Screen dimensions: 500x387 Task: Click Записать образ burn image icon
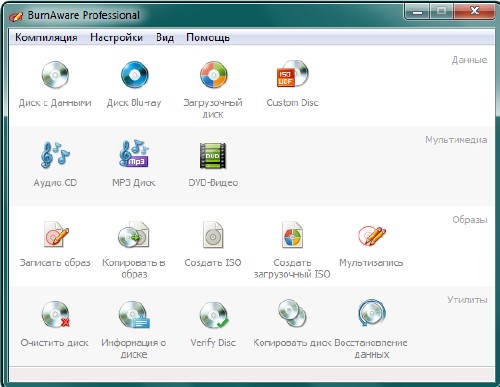[56, 234]
